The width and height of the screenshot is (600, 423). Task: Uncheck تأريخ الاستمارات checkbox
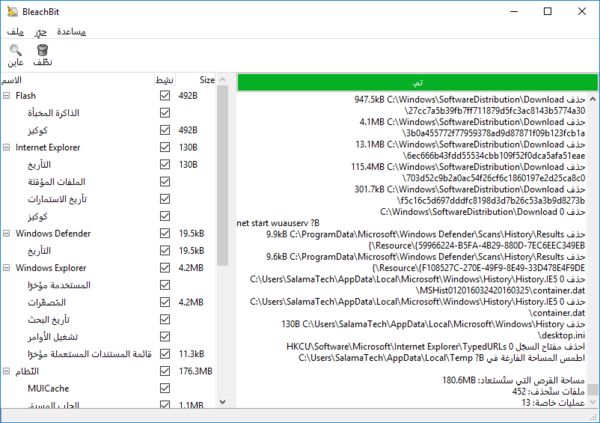[165, 199]
